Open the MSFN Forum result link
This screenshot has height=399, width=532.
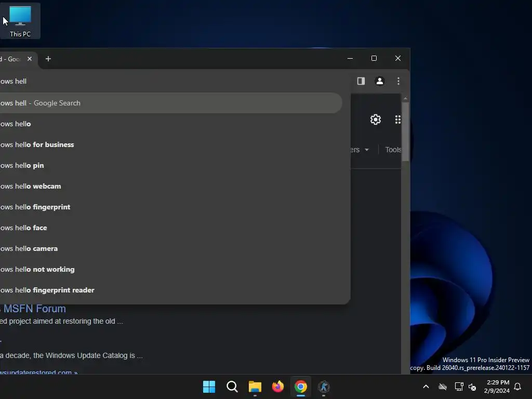pyautogui.click(x=33, y=309)
